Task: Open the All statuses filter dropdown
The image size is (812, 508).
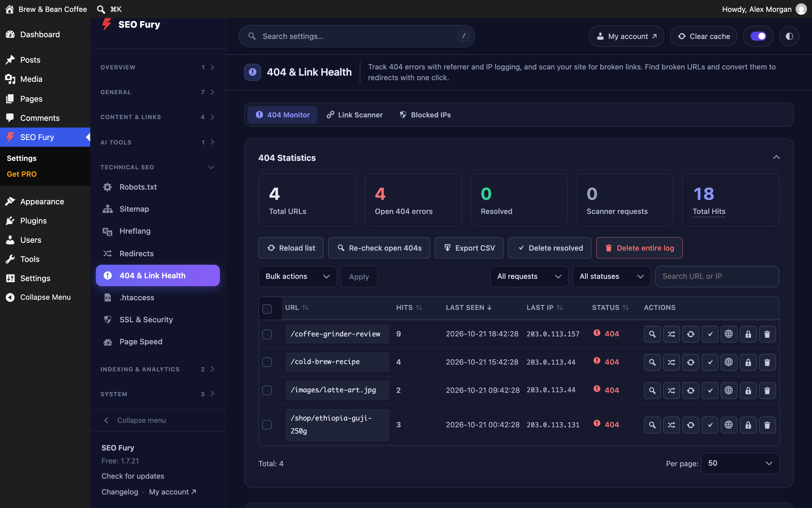Action: [611, 277]
